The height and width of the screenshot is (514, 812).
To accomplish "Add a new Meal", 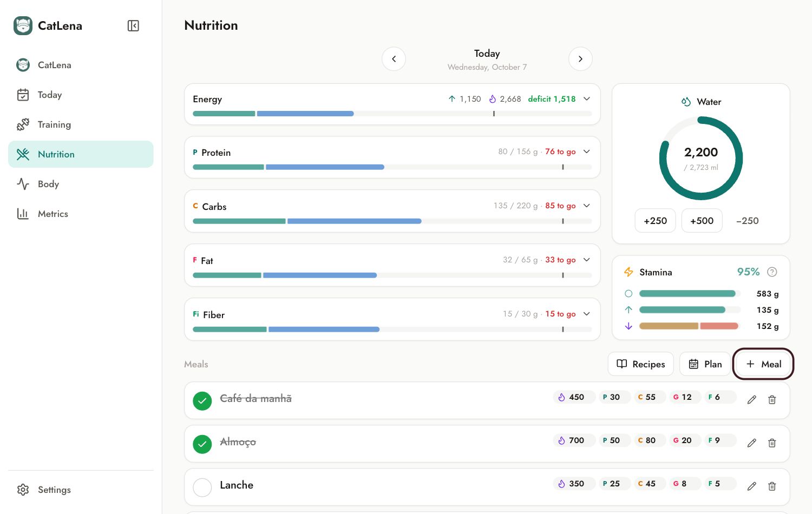I will point(763,364).
